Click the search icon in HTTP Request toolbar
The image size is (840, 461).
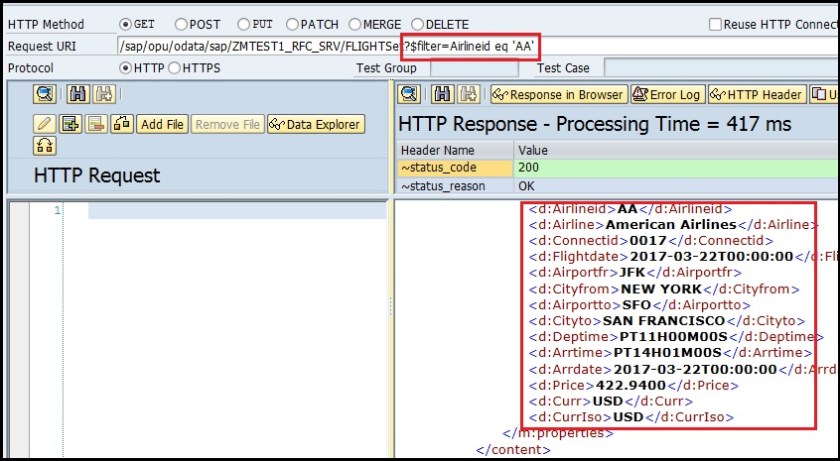(x=44, y=94)
